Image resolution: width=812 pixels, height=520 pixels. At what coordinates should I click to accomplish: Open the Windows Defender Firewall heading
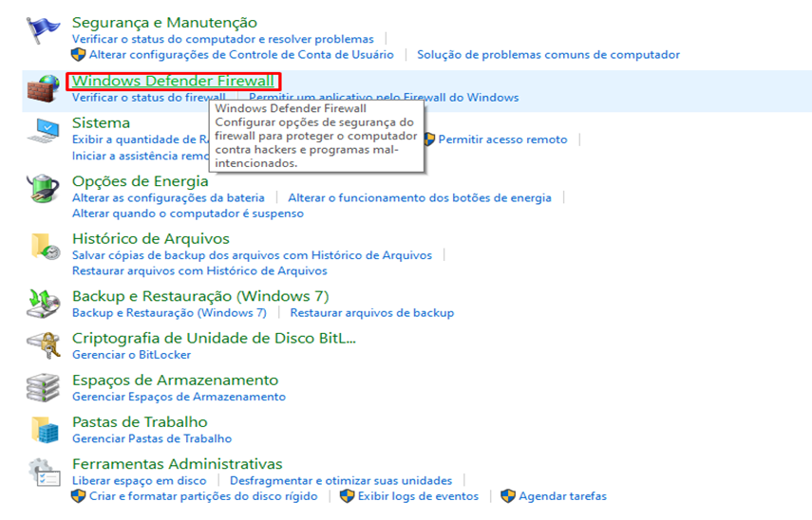click(x=173, y=82)
